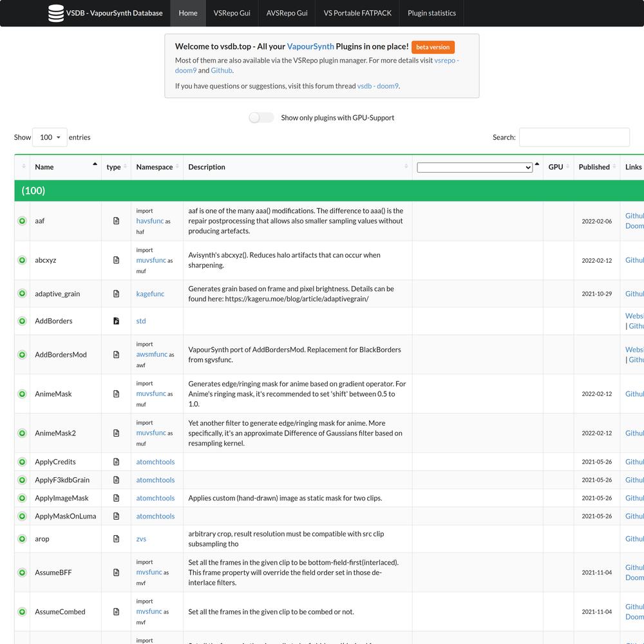Expand row details for arop
The width and height of the screenshot is (644, 644).
(22, 539)
